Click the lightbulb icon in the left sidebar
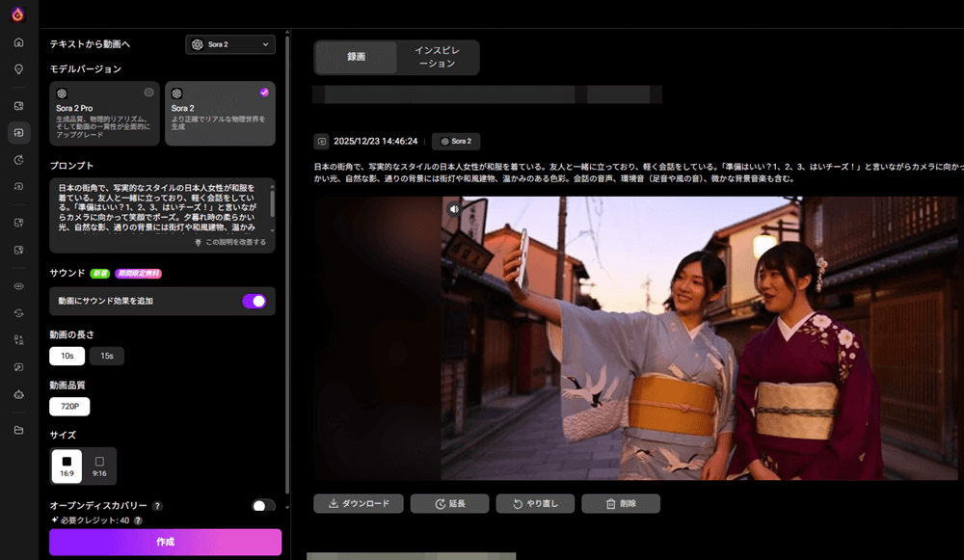The width and height of the screenshot is (964, 560). point(18,68)
